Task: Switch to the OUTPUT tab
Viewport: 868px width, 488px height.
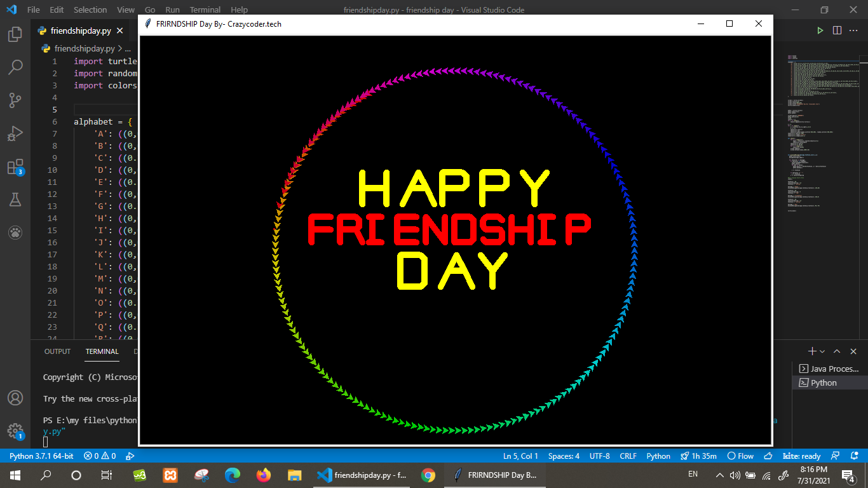Action: pyautogui.click(x=57, y=351)
